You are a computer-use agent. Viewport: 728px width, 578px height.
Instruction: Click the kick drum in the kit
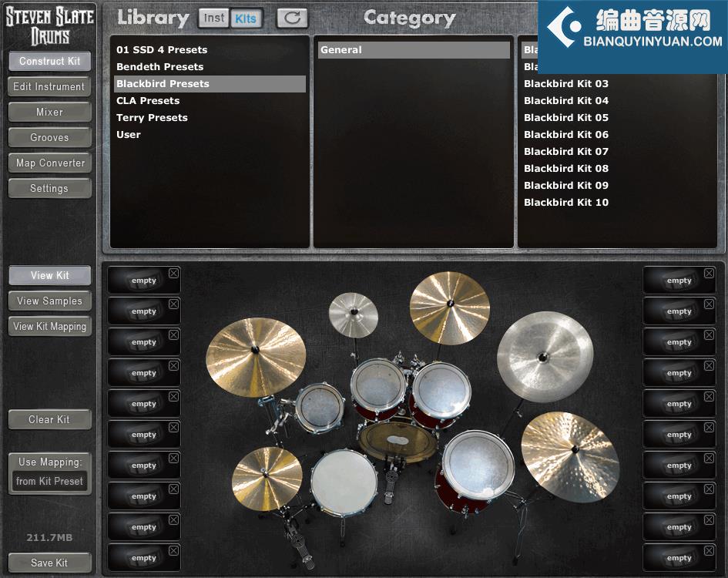point(398,440)
